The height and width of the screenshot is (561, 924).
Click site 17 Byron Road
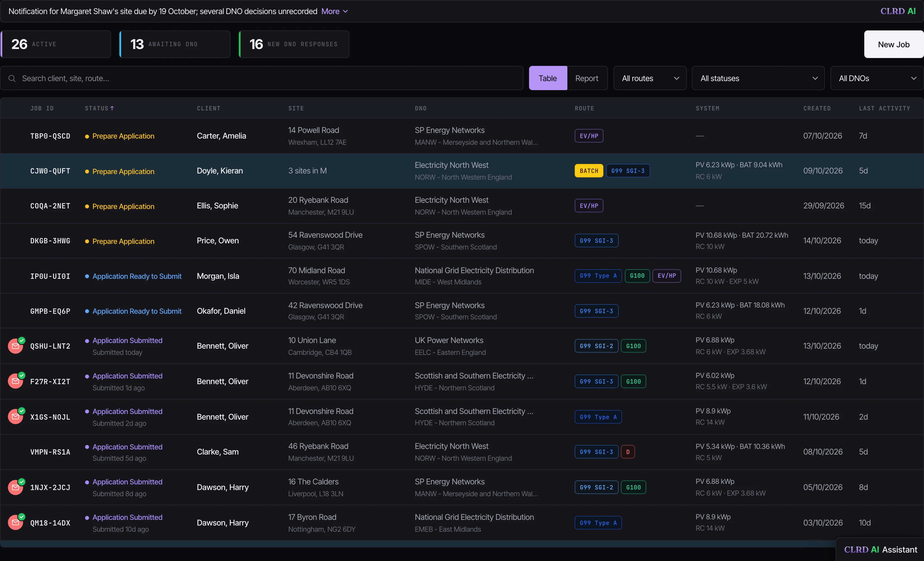click(312, 517)
